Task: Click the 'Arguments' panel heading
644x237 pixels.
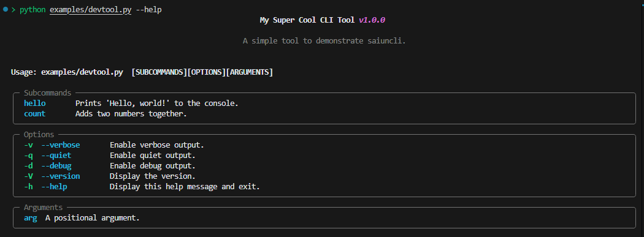Action: (x=43, y=208)
